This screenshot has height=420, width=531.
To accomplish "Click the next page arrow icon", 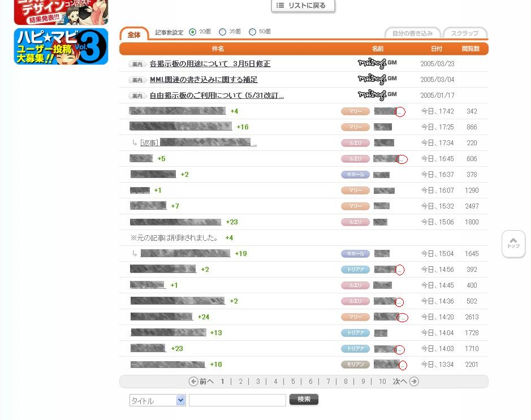I will click(414, 382).
